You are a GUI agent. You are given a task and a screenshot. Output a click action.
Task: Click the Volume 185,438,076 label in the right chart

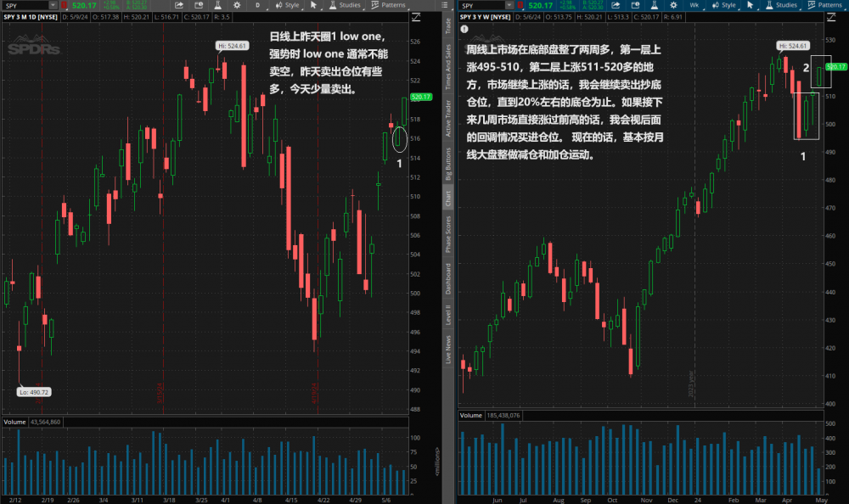tap(490, 415)
